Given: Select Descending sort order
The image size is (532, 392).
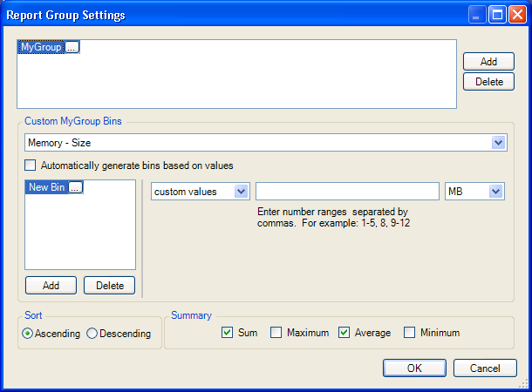Looking at the screenshot, I should click(x=92, y=334).
